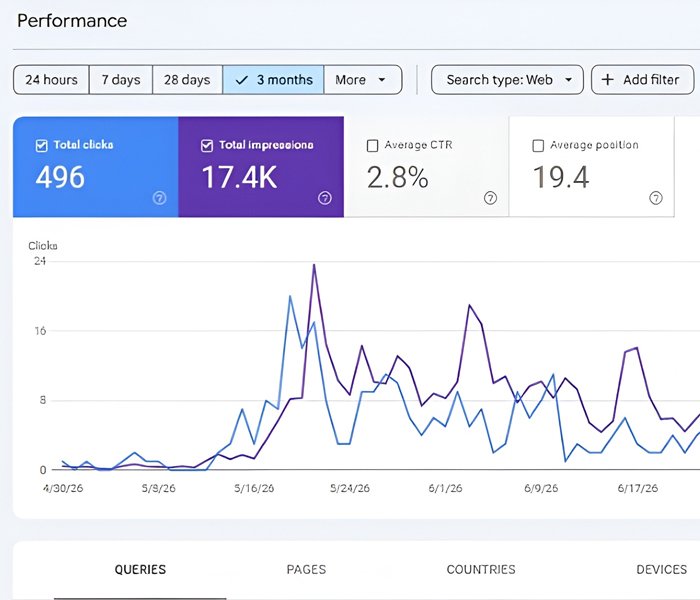
Task: Open Search type: Web dropdown
Action: click(507, 80)
